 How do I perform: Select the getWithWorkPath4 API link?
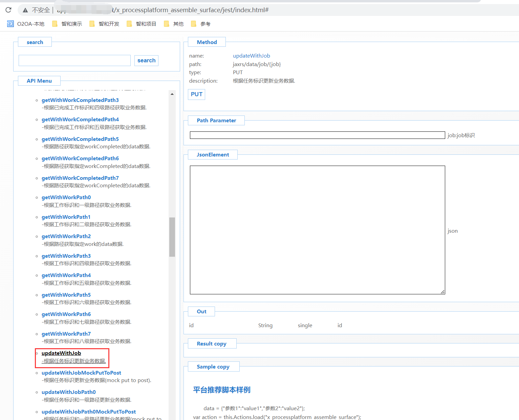pos(66,275)
